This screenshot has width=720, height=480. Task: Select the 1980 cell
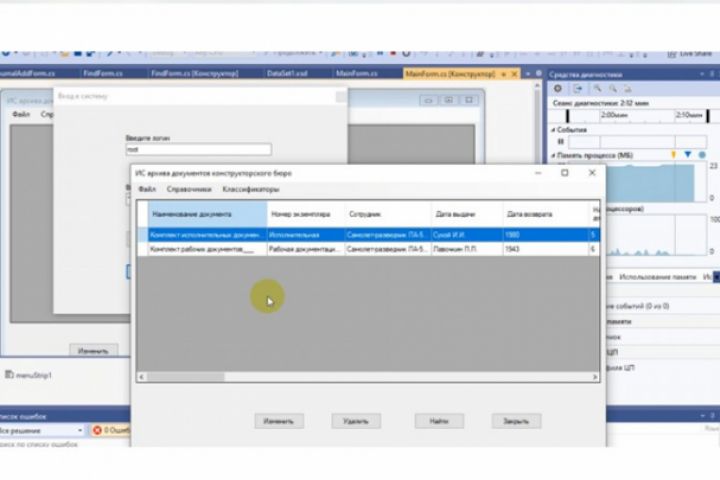[x=546, y=235]
